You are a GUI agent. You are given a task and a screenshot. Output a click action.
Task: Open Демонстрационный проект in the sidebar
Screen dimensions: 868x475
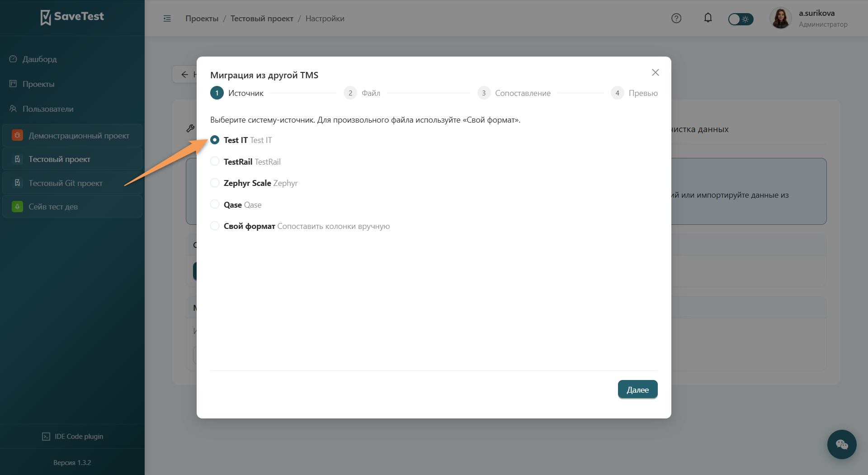[x=72, y=135]
